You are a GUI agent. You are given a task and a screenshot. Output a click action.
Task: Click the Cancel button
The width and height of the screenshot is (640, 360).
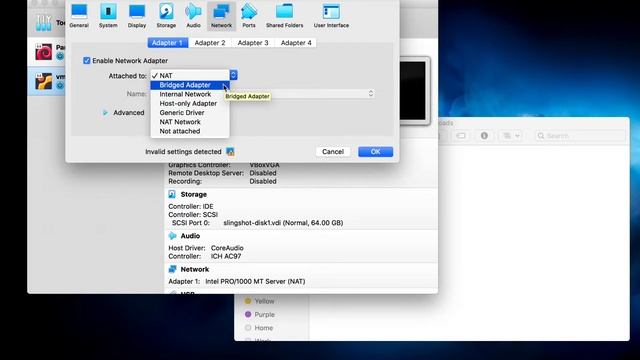tap(333, 152)
